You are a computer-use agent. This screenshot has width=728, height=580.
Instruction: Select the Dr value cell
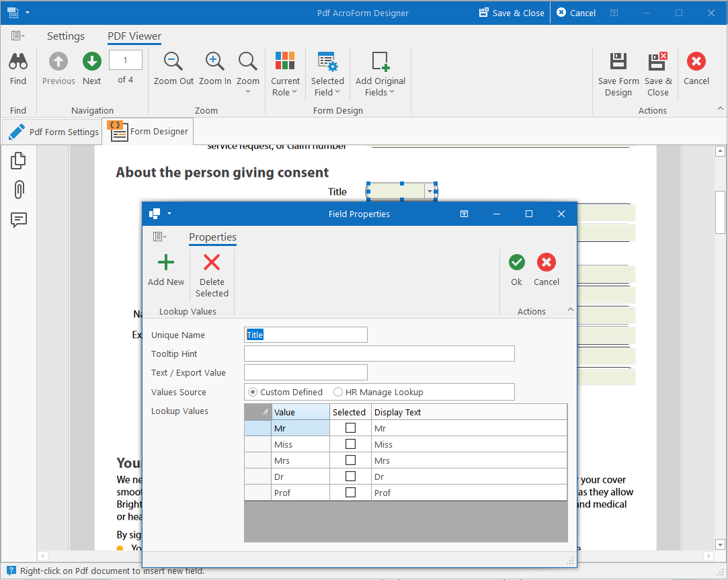(300, 477)
